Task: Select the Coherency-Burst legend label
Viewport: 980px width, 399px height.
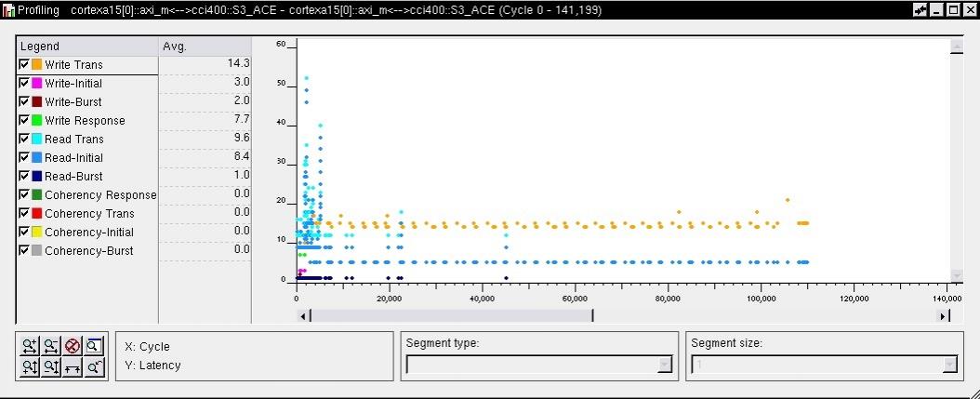Action: (x=88, y=251)
